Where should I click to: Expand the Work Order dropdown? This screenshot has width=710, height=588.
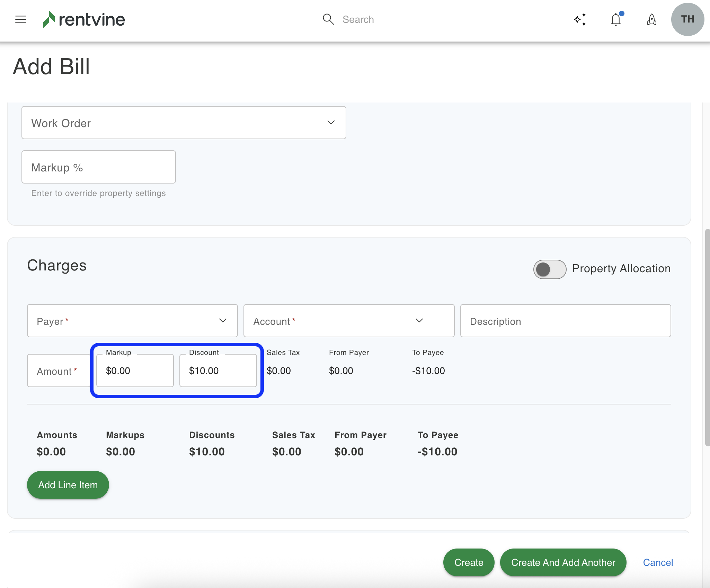click(184, 123)
